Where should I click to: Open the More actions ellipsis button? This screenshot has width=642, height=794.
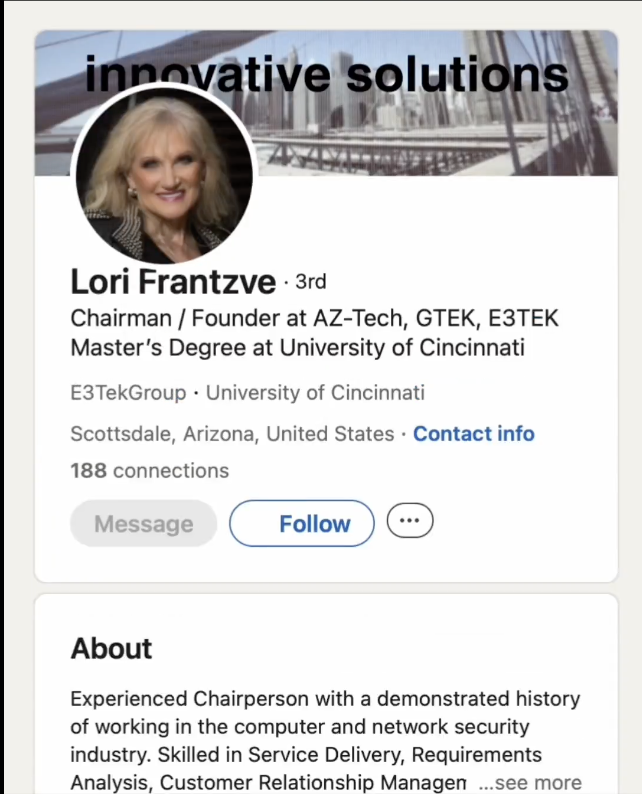coord(409,521)
